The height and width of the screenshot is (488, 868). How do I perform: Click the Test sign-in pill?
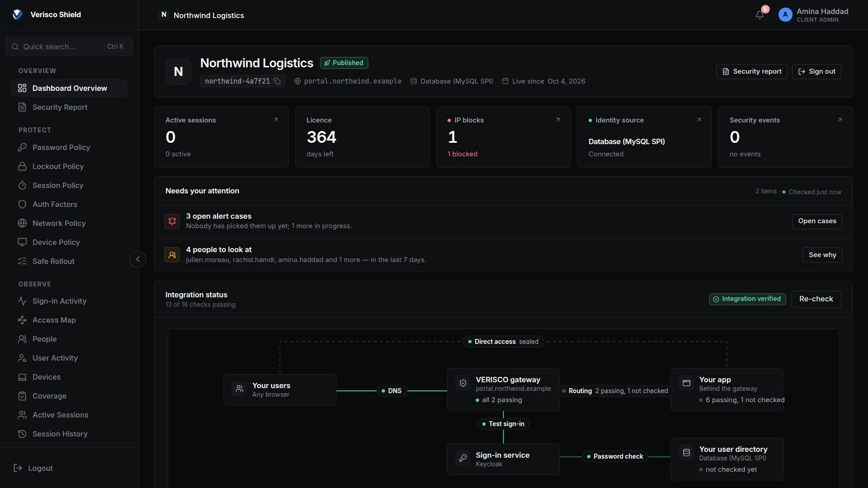click(x=503, y=424)
